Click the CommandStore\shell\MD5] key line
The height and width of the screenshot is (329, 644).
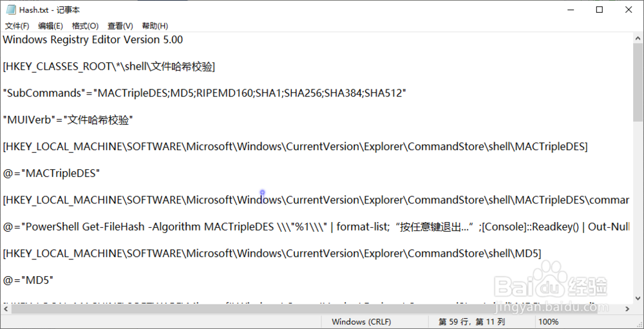coord(272,254)
